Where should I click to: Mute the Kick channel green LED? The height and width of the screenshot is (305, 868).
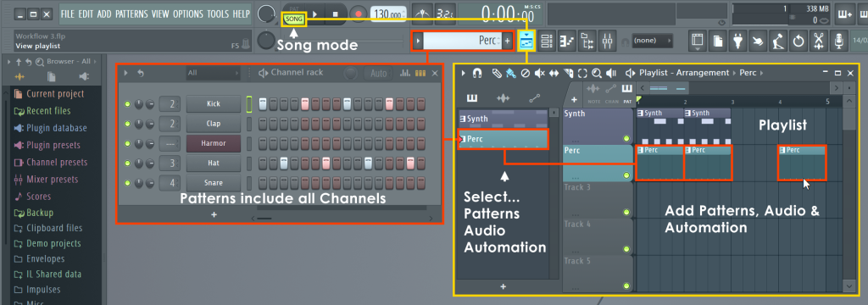tap(127, 104)
